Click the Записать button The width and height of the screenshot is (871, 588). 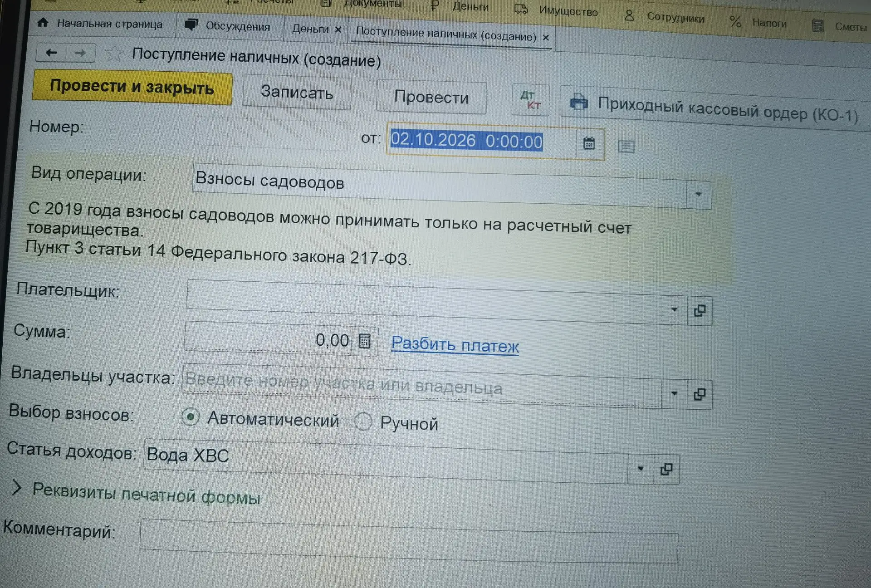click(297, 92)
